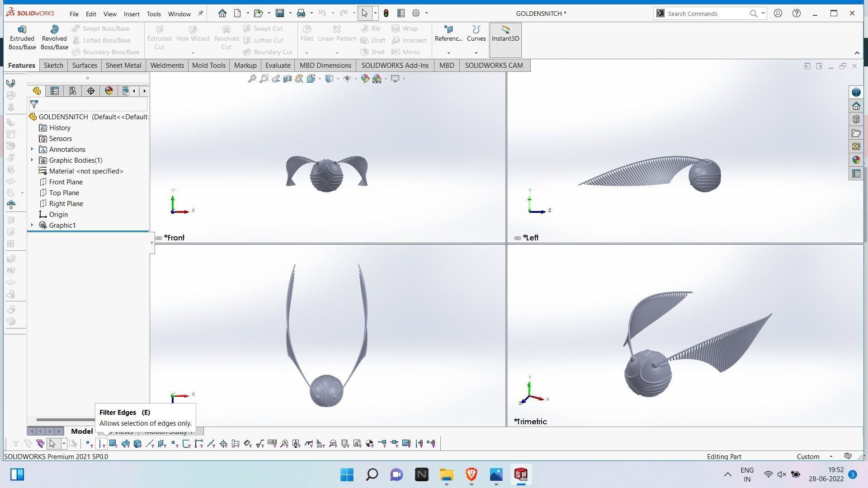
Task: Click the Extruded Boss/Base button
Action: point(22,38)
